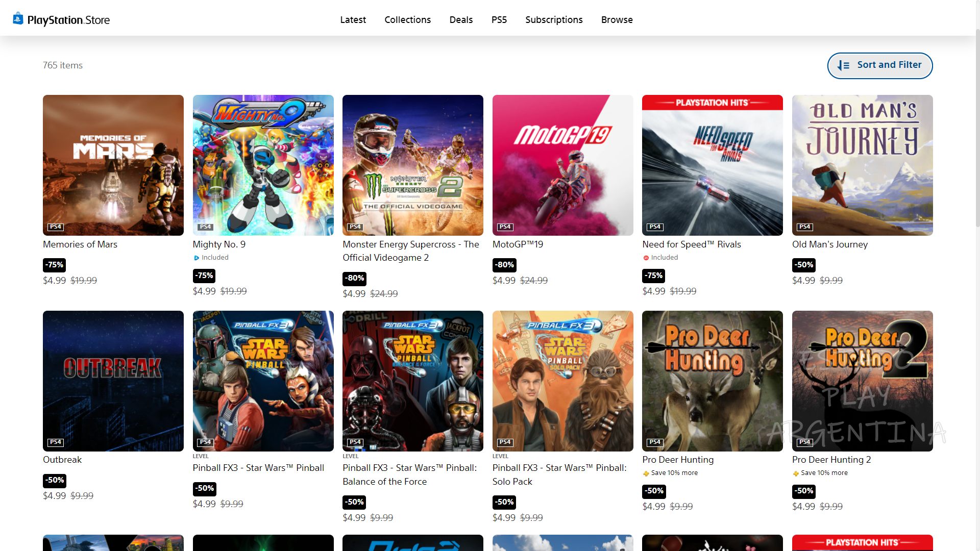Open Sort and Filter options
This screenshot has height=551, width=980.
(x=879, y=65)
